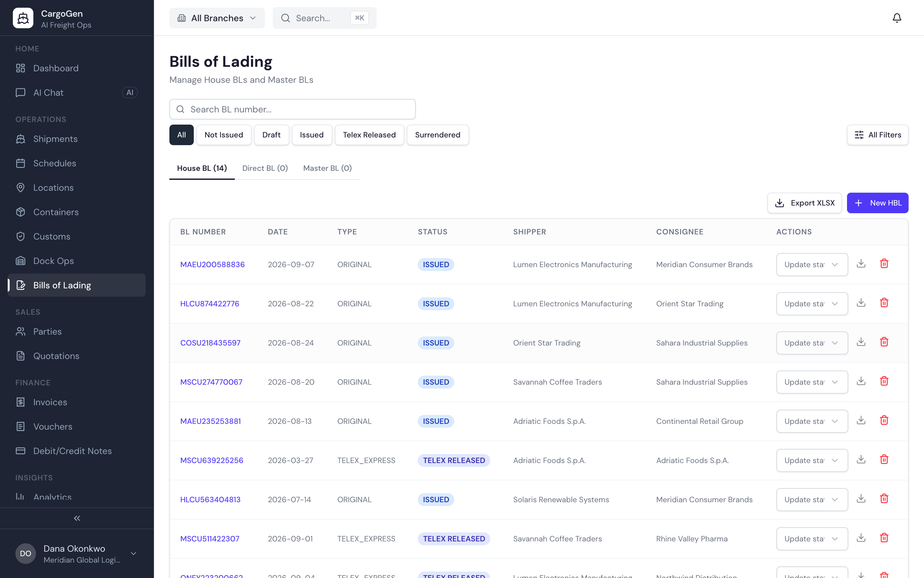Viewport: 924px width, 578px height.
Task: Open All Filters panel
Action: click(x=877, y=135)
